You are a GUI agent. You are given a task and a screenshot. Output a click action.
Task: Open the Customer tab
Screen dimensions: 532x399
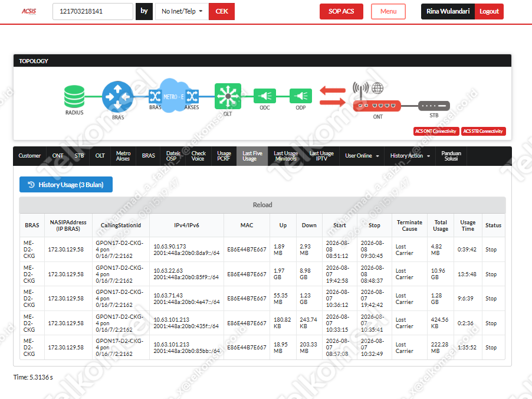coord(29,156)
